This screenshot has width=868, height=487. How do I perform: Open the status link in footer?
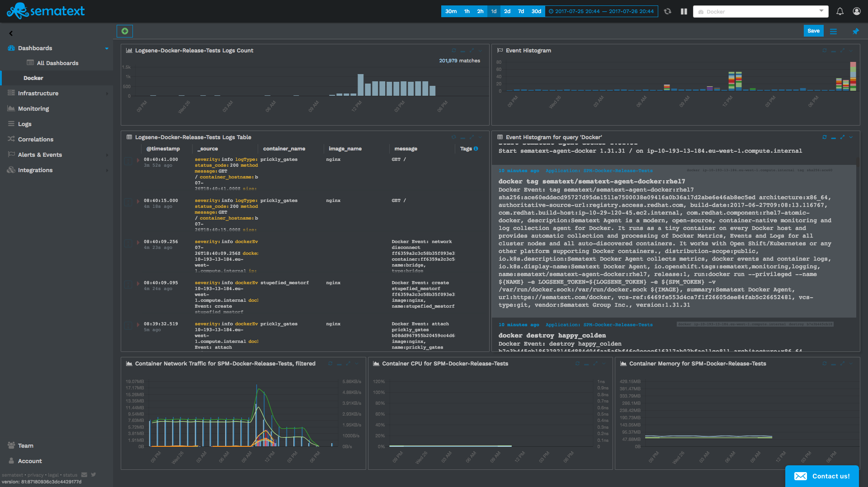click(70, 475)
